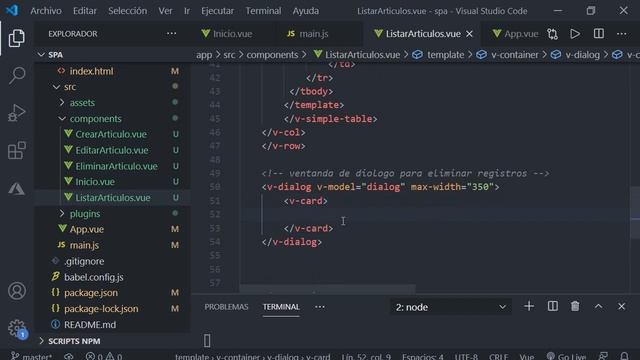Open EliminarArticulo.vue file
The image size is (640, 360).
click(x=112, y=166)
